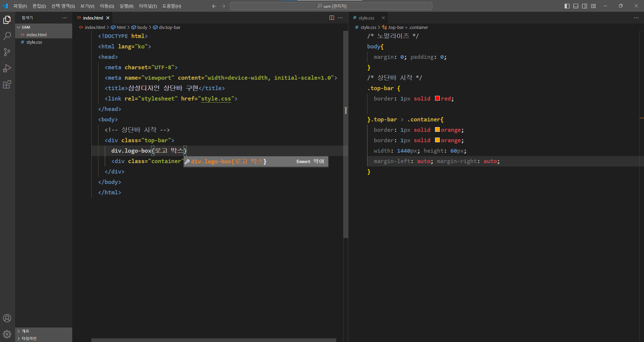Open the 파일(F) menu
The width and height of the screenshot is (644, 342).
pos(20,6)
